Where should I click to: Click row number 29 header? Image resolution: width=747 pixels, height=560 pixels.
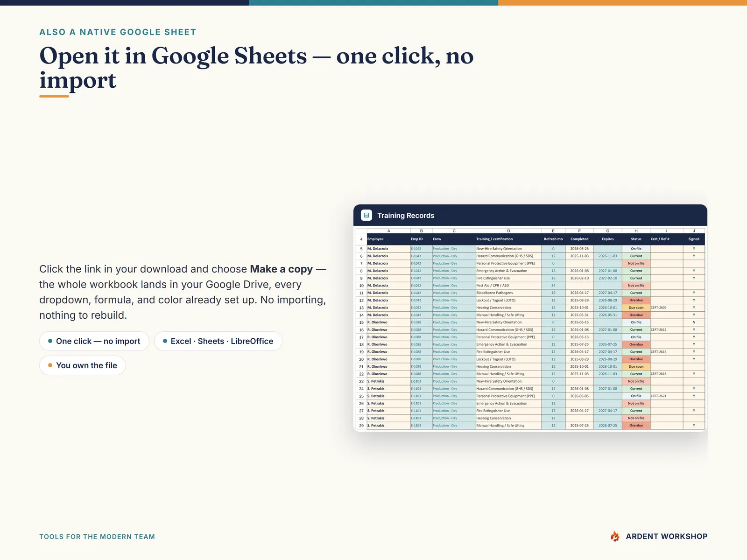[361, 426]
